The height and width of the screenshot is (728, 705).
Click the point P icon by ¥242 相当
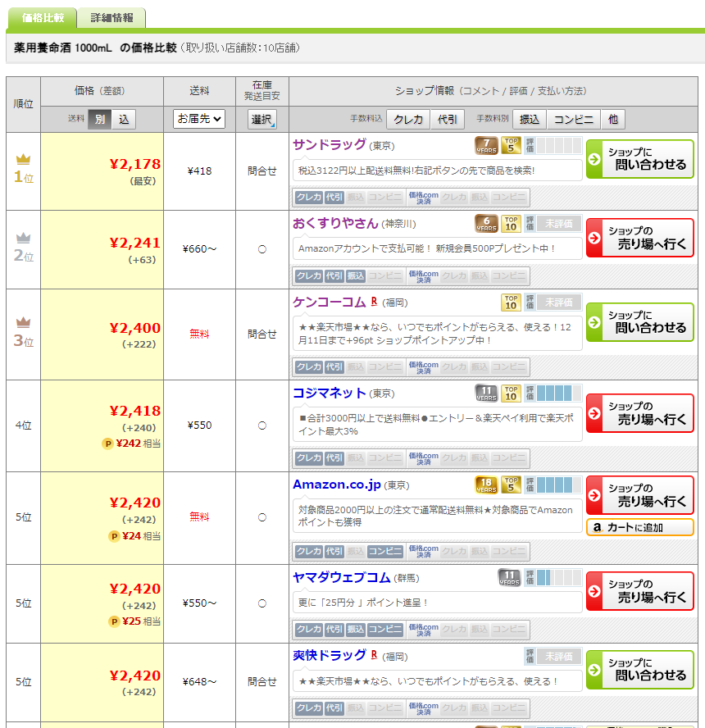click(107, 444)
